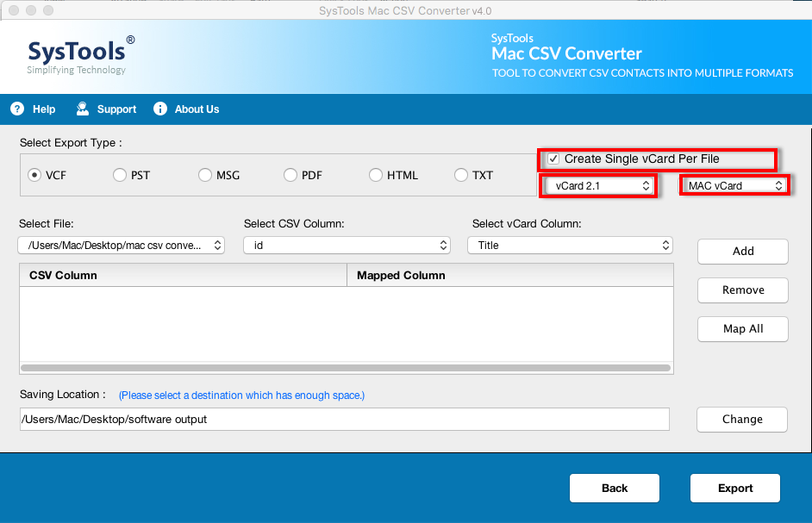
Task: Switch export type to HTML
Action: pos(375,175)
